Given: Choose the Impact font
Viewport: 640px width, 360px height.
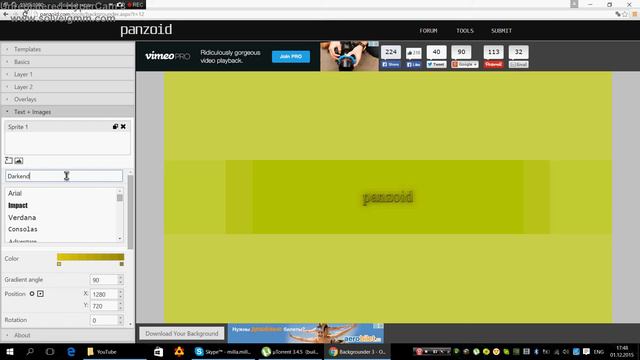Looking at the screenshot, I should click(18, 205).
